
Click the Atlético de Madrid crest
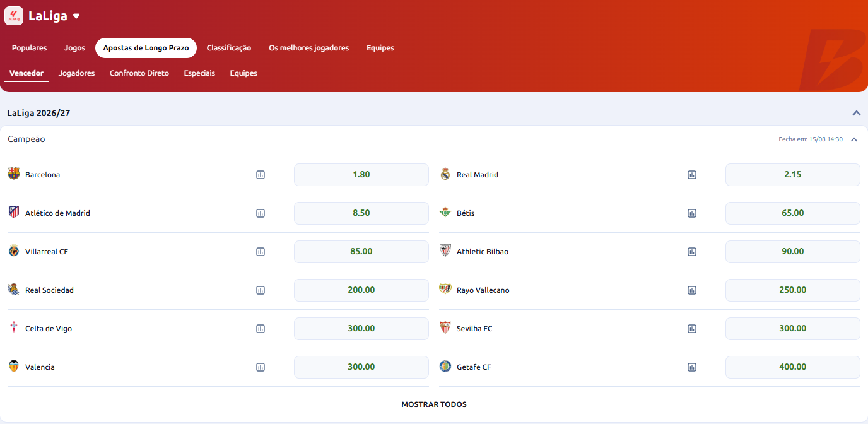(14, 212)
